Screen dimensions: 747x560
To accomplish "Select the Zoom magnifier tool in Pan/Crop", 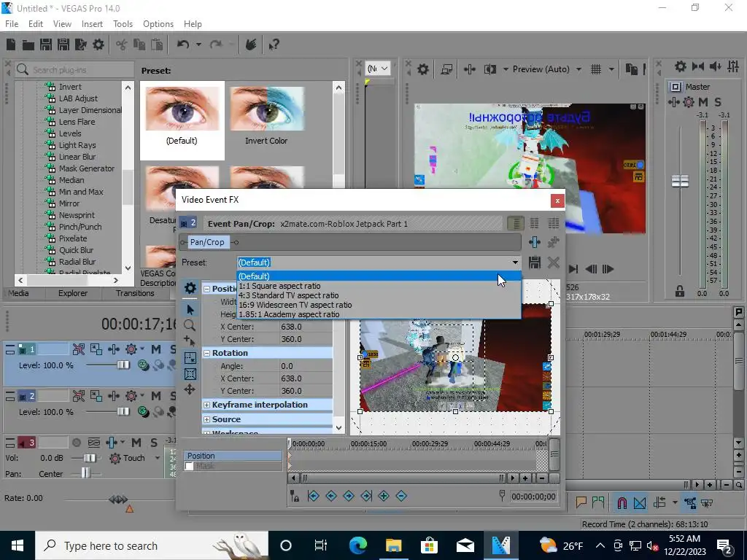I will [x=190, y=325].
